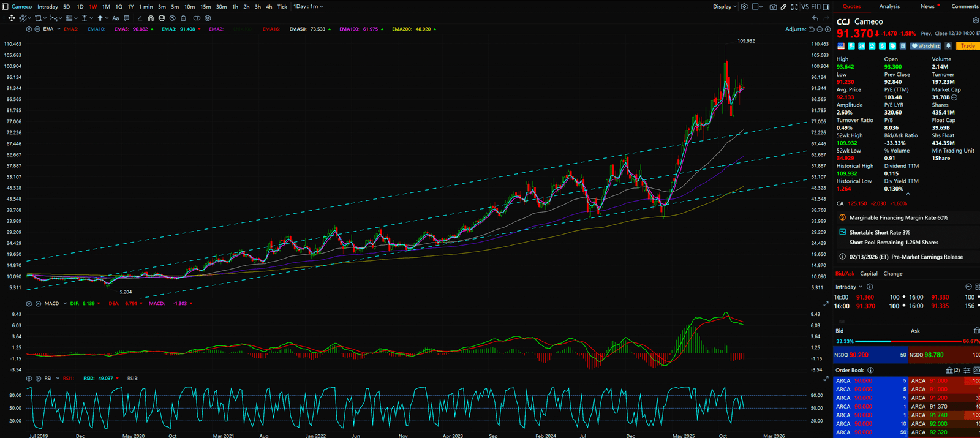Open the Capital tab
This screenshot has height=438, width=980.
tap(869, 274)
